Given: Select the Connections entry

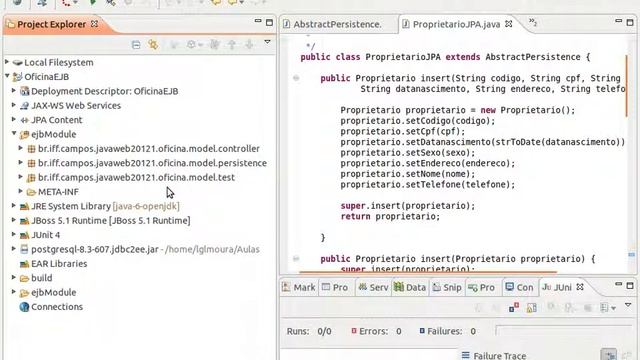Looking at the screenshot, I should (x=57, y=307).
